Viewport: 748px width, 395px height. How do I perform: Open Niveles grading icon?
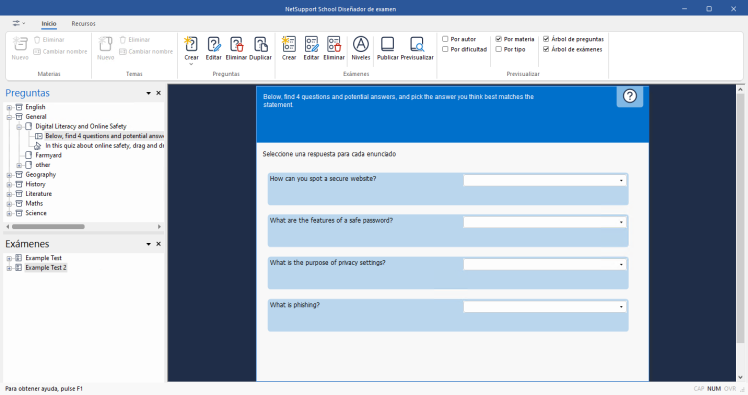coord(361,49)
